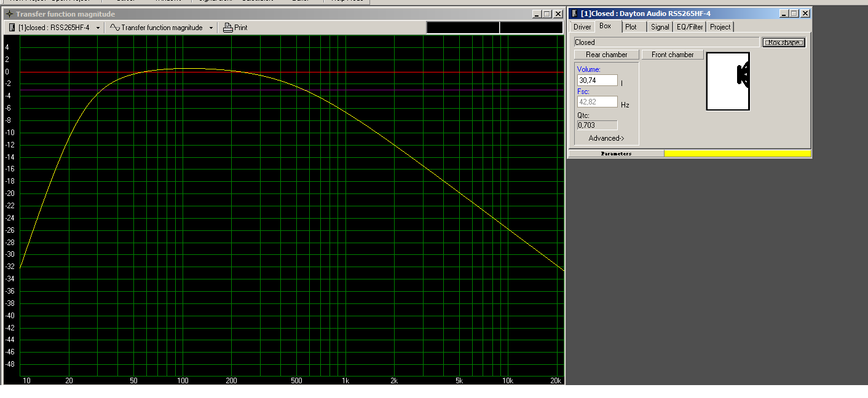
Task: Click the left black readout box in the graph toolbar
Action: 463,28
